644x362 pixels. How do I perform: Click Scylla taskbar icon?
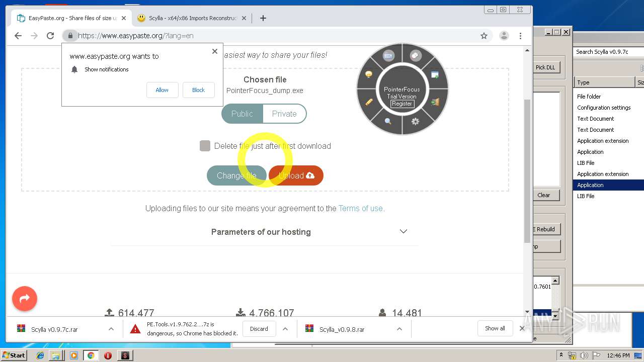[x=125, y=355]
